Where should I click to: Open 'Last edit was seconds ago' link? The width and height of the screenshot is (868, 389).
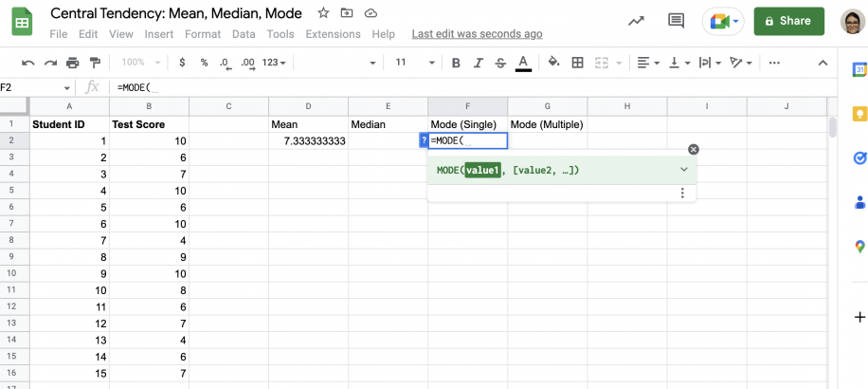pyautogui.click(x=478, y=34)
